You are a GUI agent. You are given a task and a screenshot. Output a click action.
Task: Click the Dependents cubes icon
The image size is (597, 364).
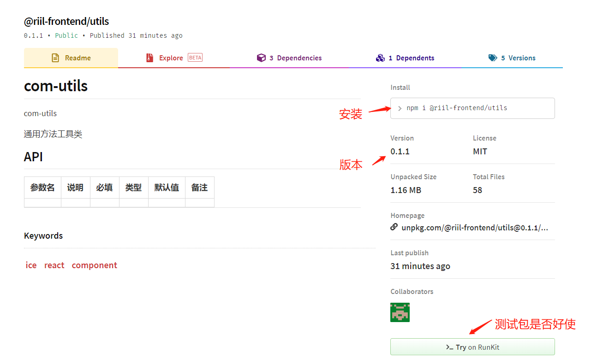380,58
